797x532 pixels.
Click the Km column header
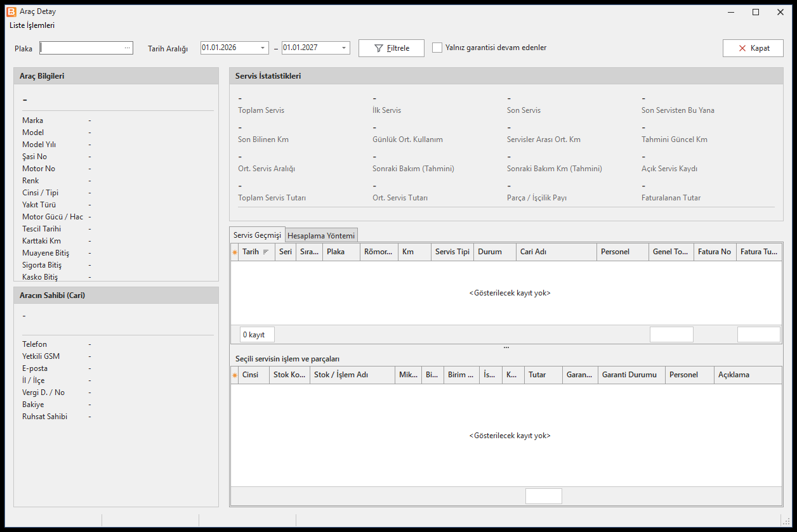tap(415, 252)
